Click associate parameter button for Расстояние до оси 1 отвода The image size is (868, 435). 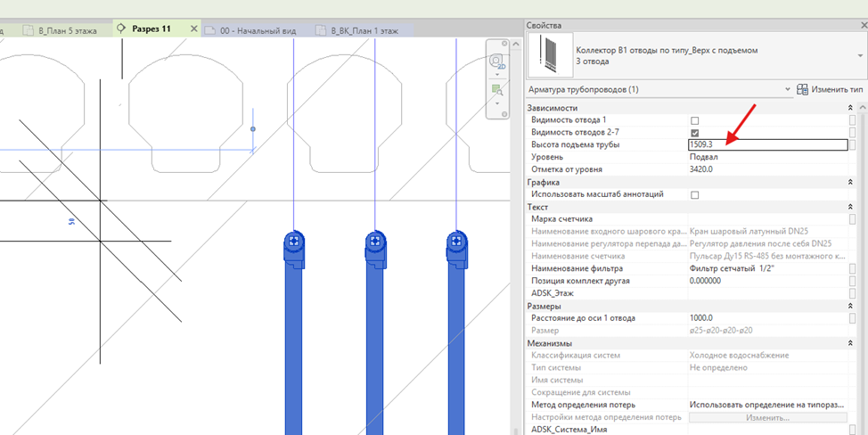click(853, 318)
